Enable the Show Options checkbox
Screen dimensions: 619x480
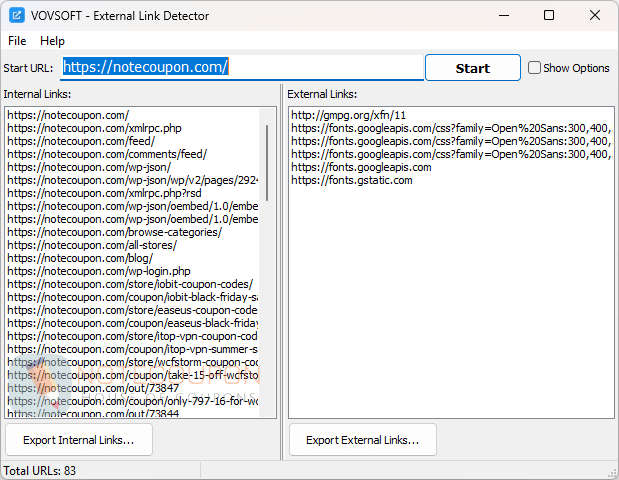click(x=534, y=68)
